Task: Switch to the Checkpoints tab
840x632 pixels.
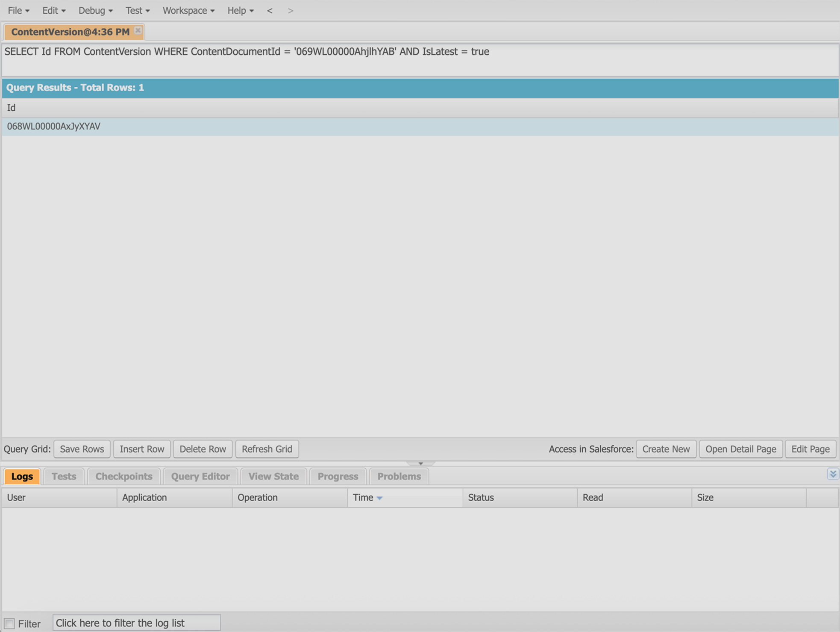Action: [124, 476]
